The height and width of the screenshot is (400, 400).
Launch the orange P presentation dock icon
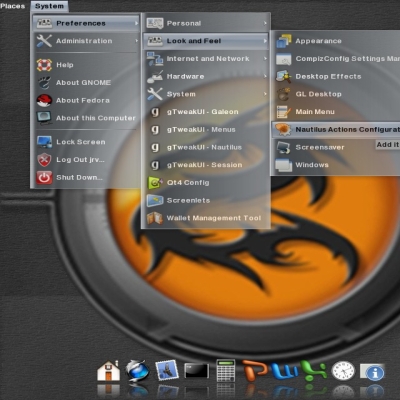pyautogui.click(x=256, y=371)
